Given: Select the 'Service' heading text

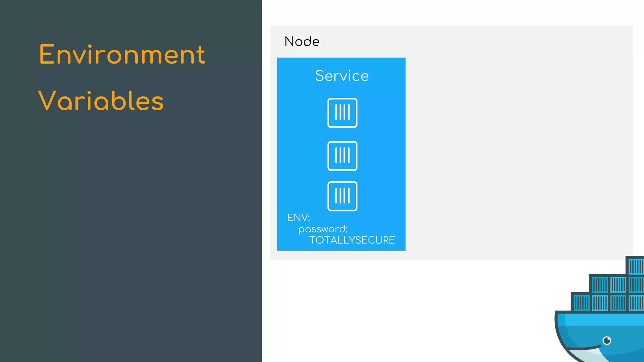Looking at the screenshot, I should [342, 76].
